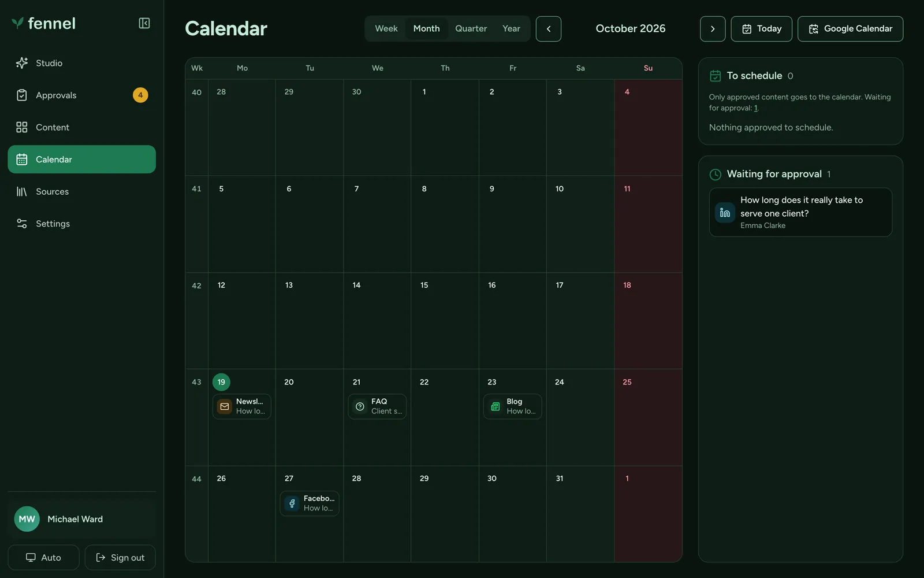This screenshot has width=924, height=578.
Task: Select today's date 19
Action: coord(221,382)
